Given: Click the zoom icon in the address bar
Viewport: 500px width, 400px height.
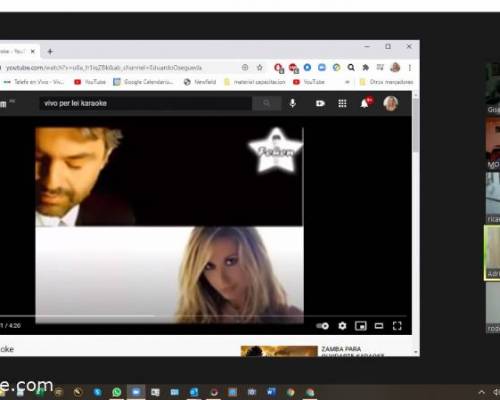Looking at the screenshot, I should coord(245,68).
